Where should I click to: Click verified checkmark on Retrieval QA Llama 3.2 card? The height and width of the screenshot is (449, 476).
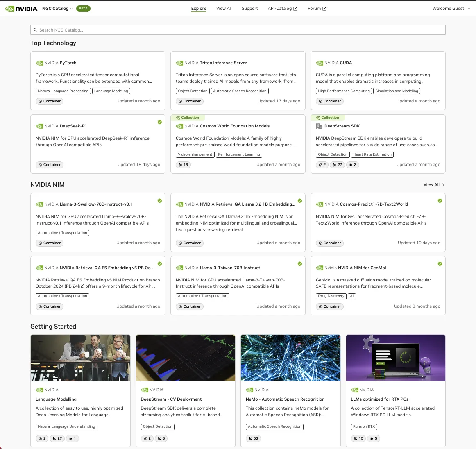click(x=300, y=201)
